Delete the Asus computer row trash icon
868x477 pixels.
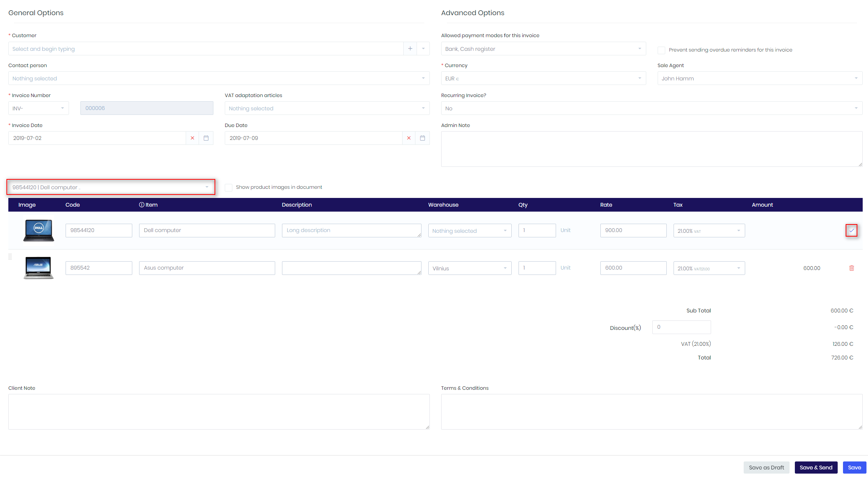(851, 268)
